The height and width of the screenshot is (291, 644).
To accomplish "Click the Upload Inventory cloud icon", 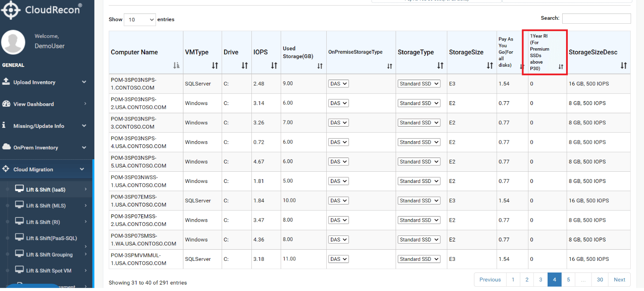I will point(6,81).
